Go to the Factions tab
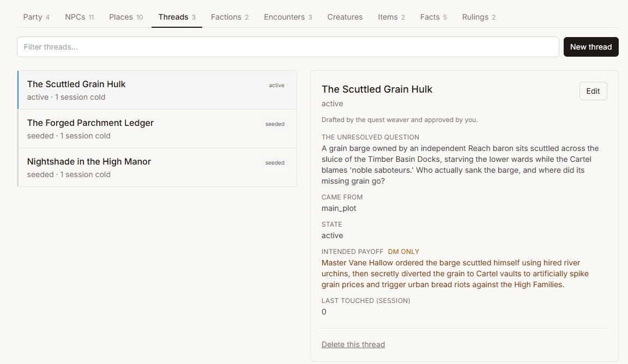This screenshot has width=628, height=364. (230, 17)
